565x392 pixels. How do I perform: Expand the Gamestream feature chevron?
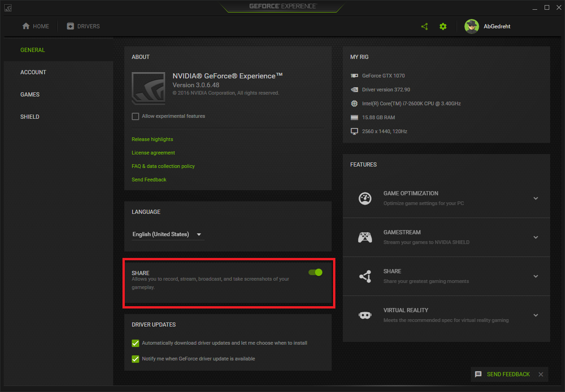point(536,237)
